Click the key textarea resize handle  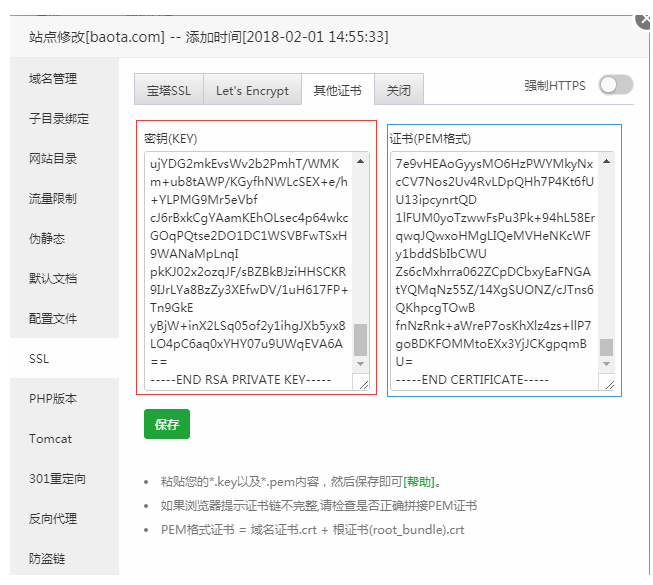363,383
